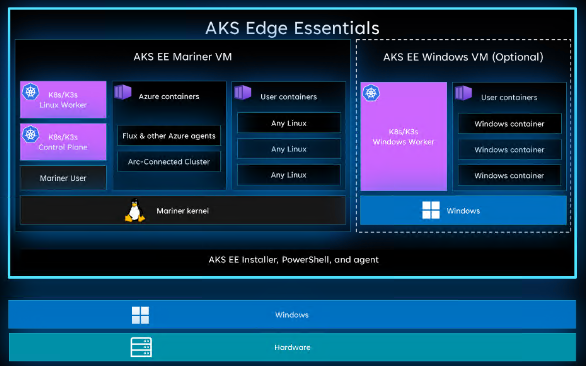Click the purple Azure containers icon

(x=123, y=92)
